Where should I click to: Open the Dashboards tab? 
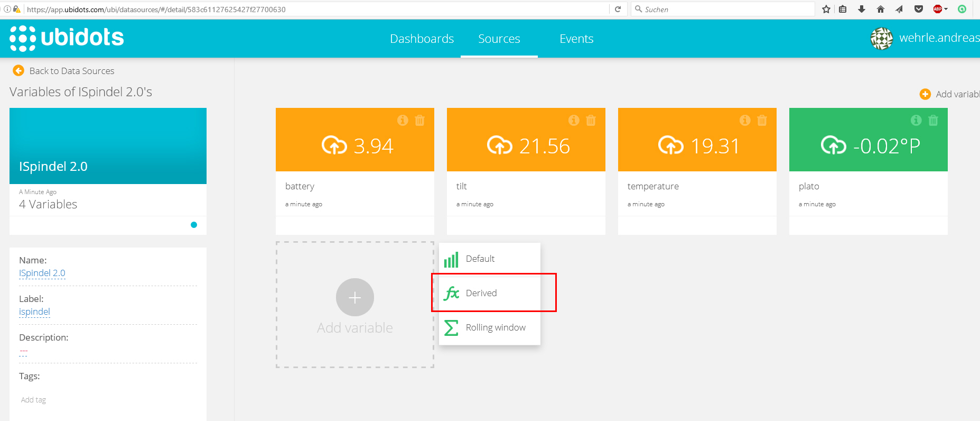point(422,39)
